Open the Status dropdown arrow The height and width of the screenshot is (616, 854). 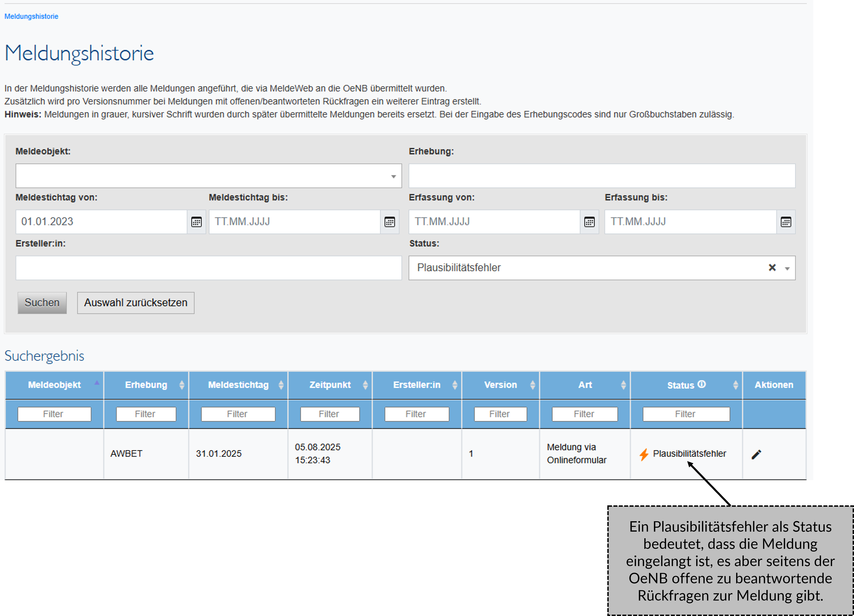(787, 268)
